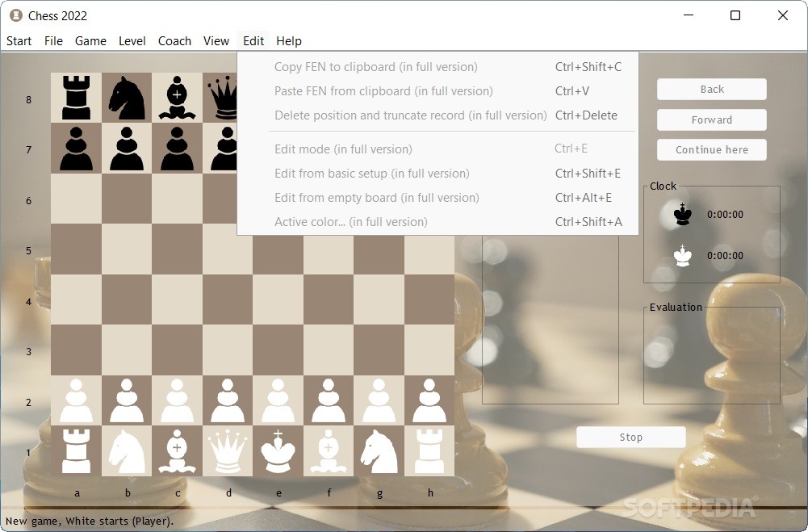Select the white pawn on h2
Image resolution: width=808 pixels, height=532 pixels.
point(429,400)
